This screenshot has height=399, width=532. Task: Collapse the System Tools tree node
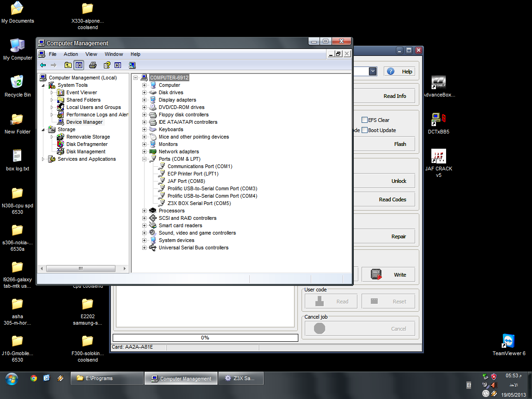(43, 85)
